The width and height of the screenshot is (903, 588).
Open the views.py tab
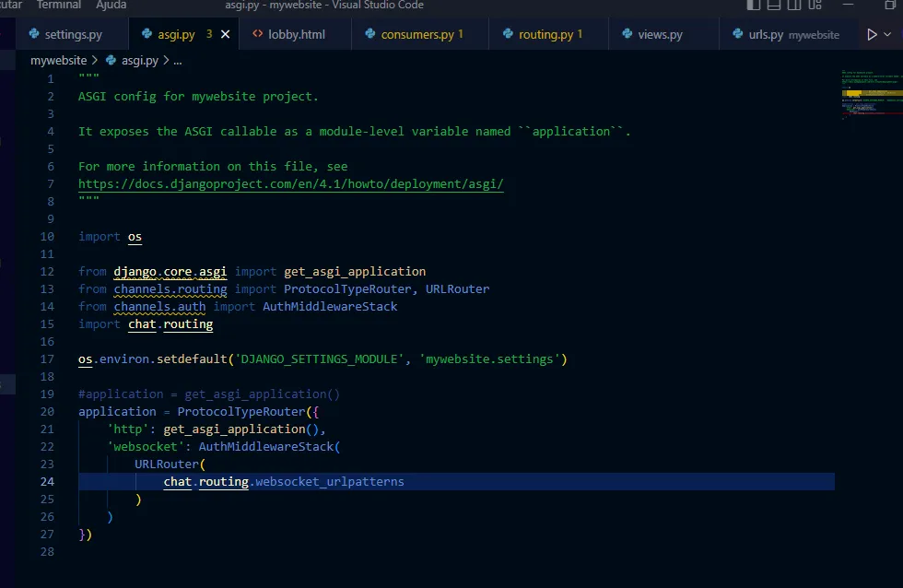coord(660,35)
